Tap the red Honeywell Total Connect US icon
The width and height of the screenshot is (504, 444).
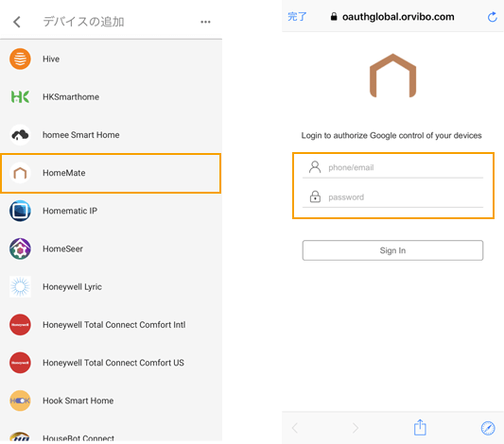pyautogui.click(x=20, y=363)
